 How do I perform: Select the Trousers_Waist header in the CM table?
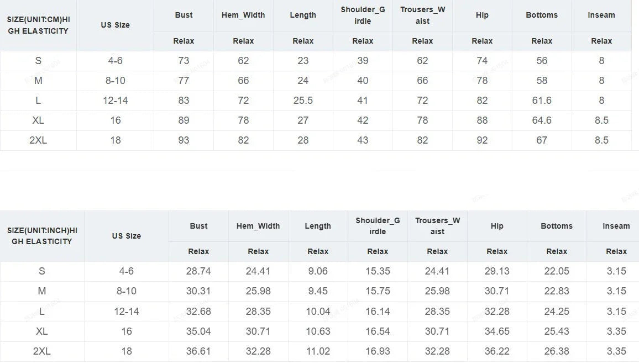point(422,15)
